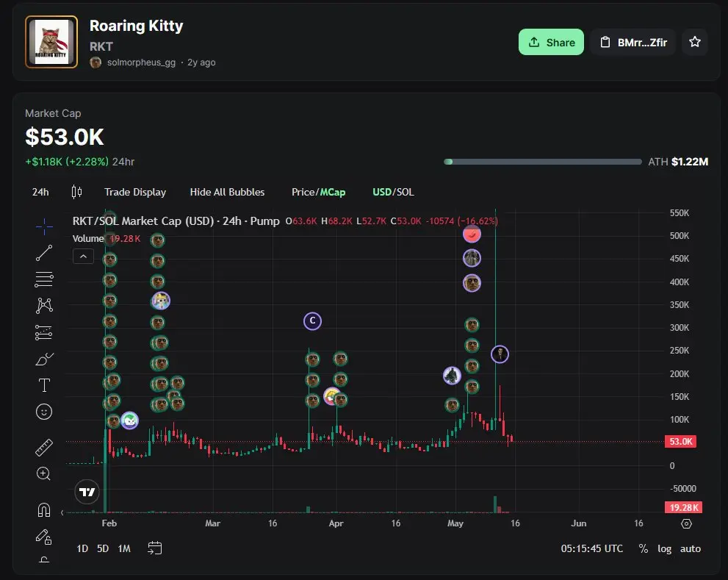Image resolution: width=728 pixels, height=580 pixels.
Task: Click the ATH progress bar
Action: [543, 162]
